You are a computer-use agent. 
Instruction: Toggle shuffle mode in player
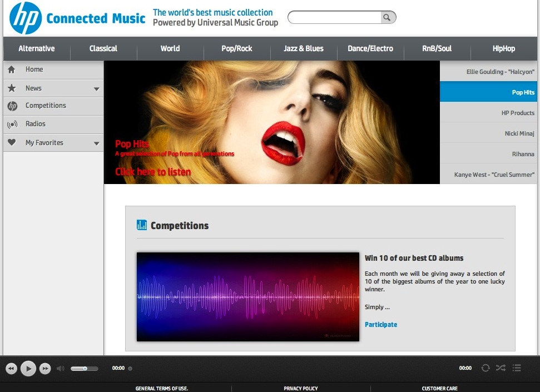tap(501, 368)
